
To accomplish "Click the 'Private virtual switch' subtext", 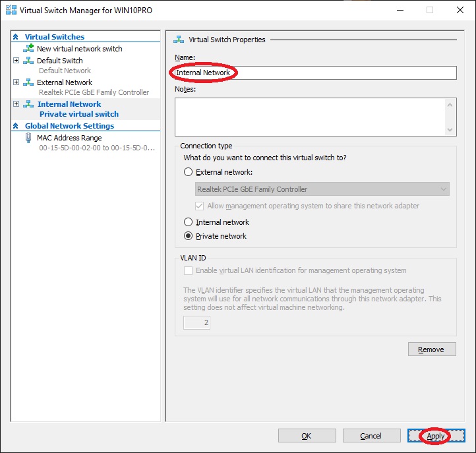I will [x=79, y=114].
